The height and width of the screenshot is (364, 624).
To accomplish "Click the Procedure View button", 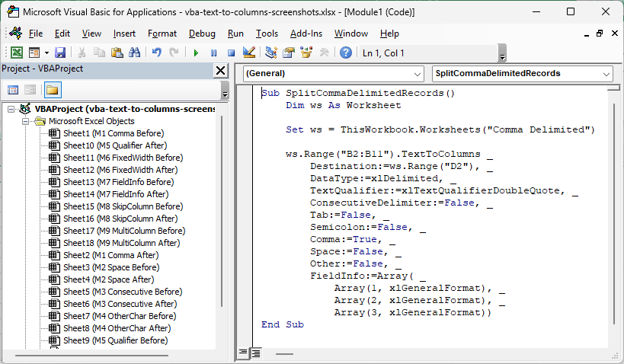I will click(x=243, y=353).
